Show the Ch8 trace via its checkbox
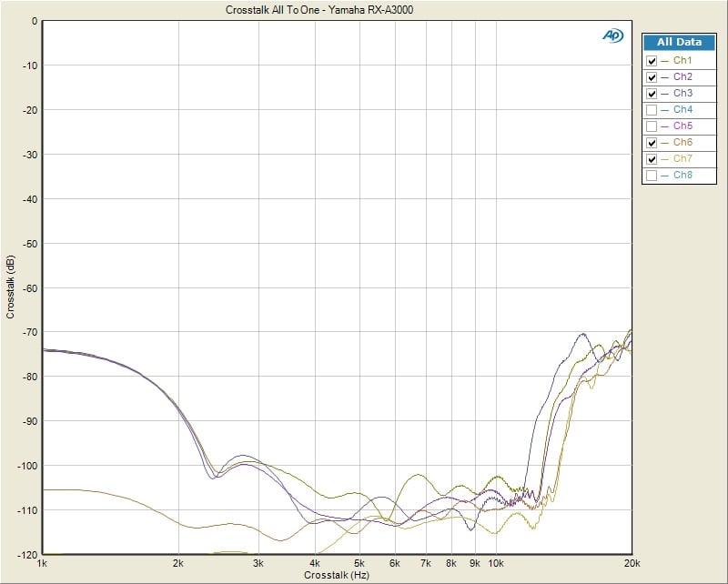728x584 pixels. coord(652,176)
